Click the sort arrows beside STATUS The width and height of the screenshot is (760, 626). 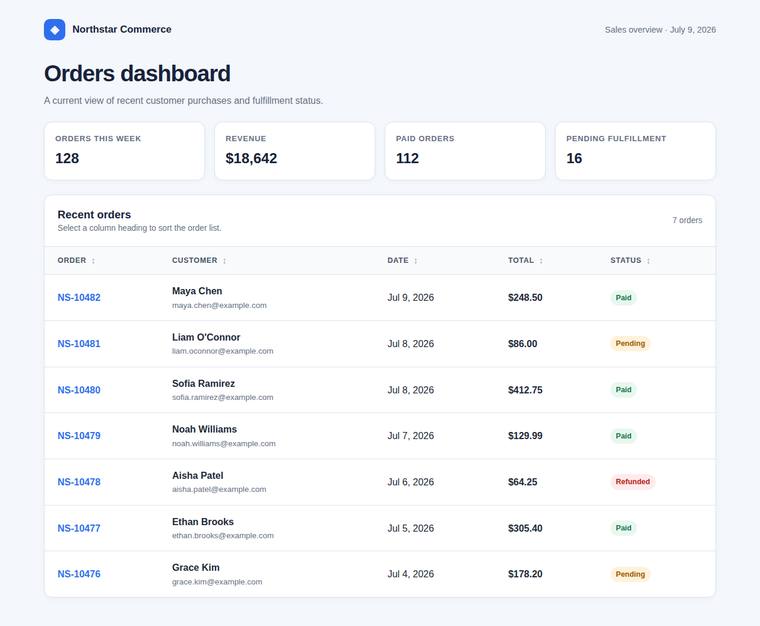(x=649, y=261)
